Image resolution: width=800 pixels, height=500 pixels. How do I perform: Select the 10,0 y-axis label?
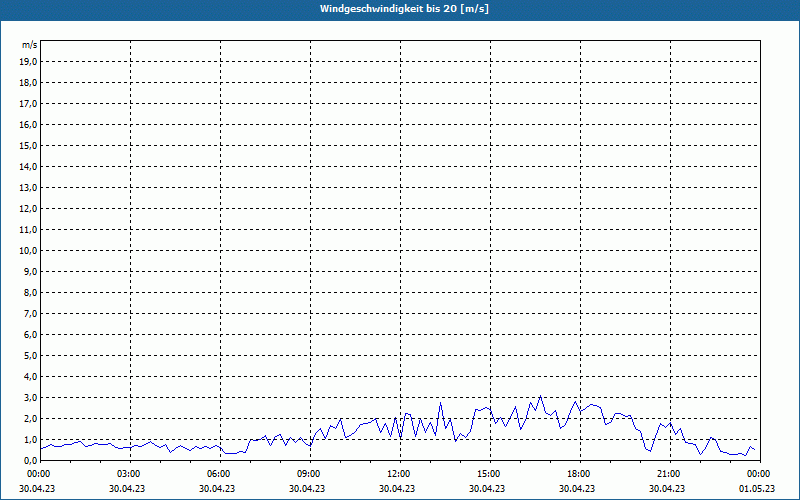coord(28,251)
